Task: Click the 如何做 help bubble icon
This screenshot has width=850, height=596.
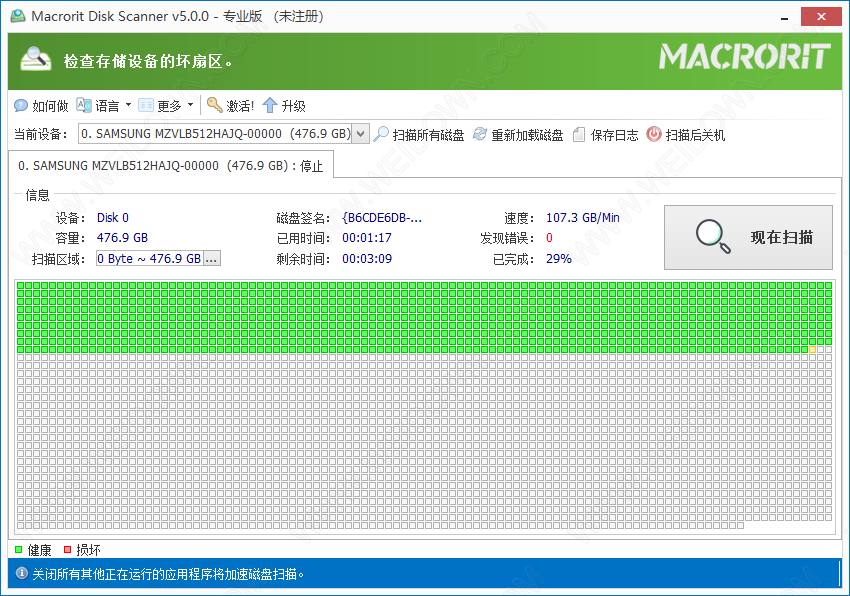Action: pos(21,105)
